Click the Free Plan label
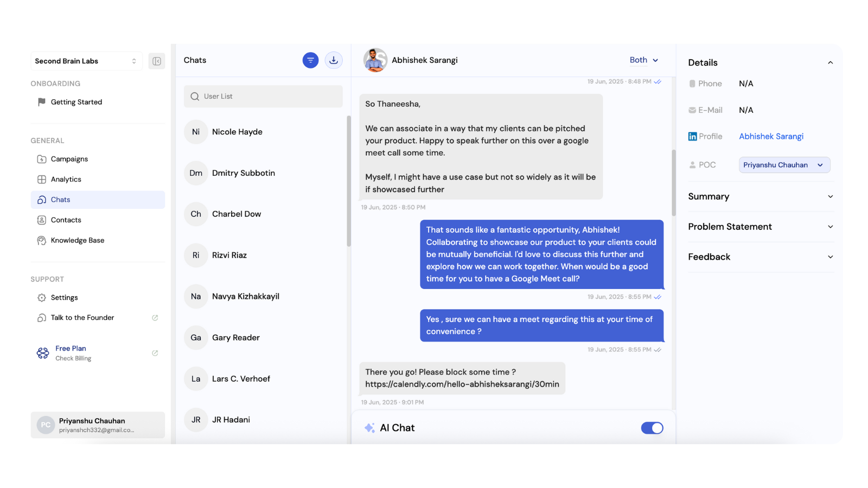Screen dimensions: 868x488 [71, 349]
